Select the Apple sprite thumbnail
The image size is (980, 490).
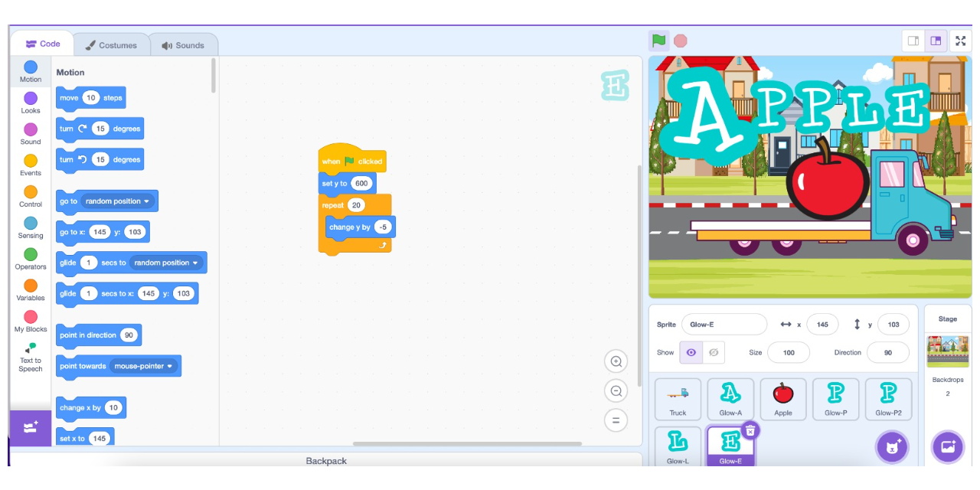point(783,399)
